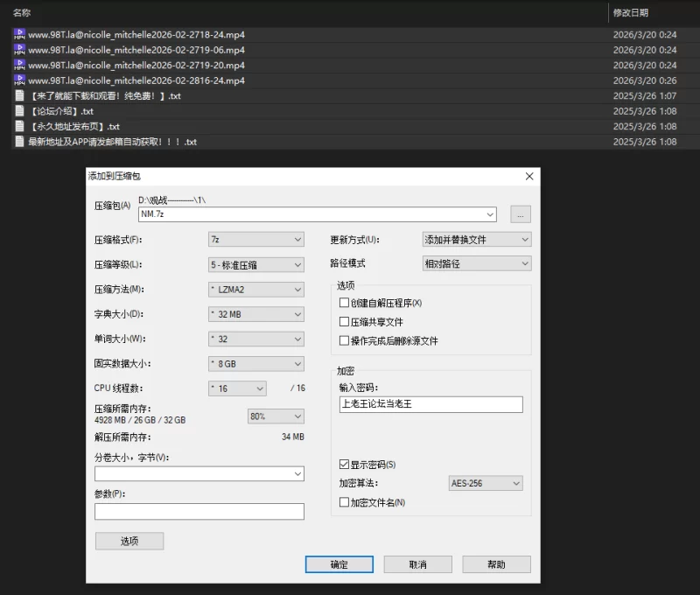Open 更新方式 dropdown showing 添加并替换文件

tap(477, 240)
